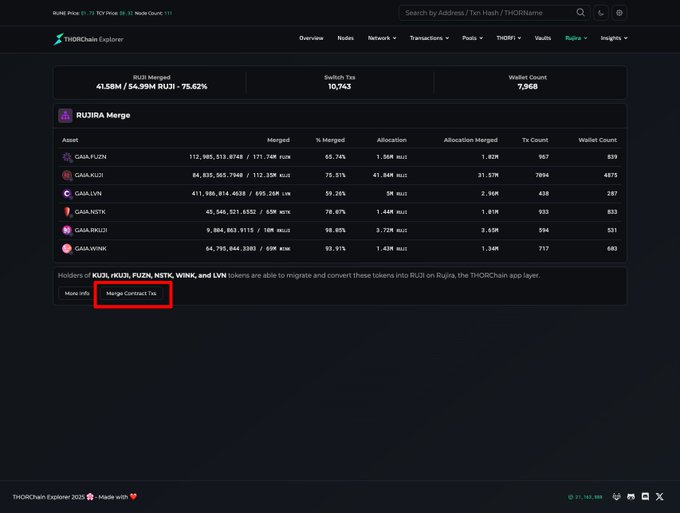This screenshot has height=513, width=680.
Task: Click the search by address input field
Action: [x=487, y=13]
